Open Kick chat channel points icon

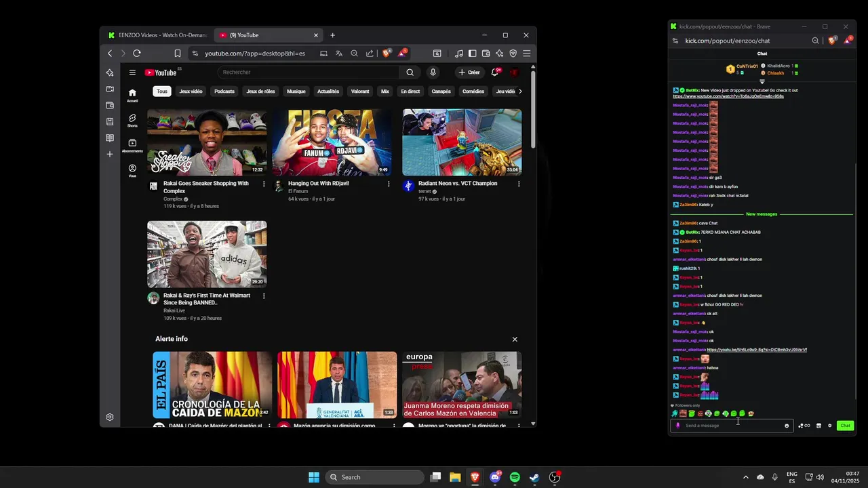pos(804,426)
